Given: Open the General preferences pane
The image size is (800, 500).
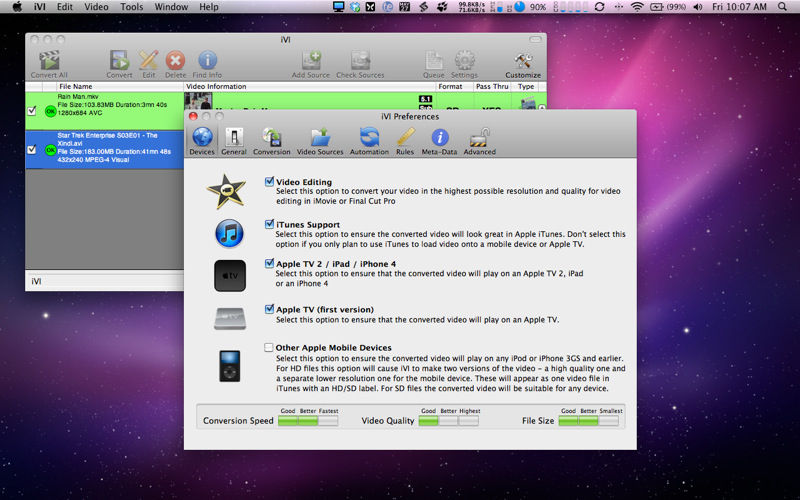Looking at the screenshot, I should 234,141.
